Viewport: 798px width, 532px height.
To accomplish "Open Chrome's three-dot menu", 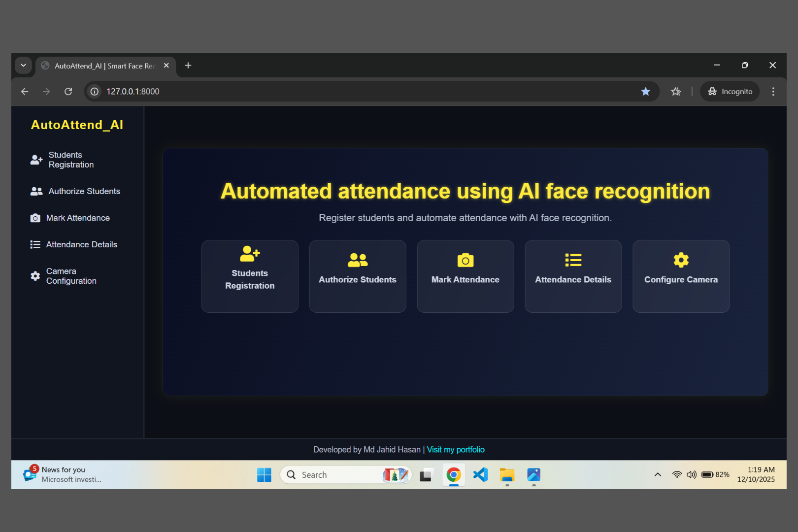I will [x=773, y=91].
